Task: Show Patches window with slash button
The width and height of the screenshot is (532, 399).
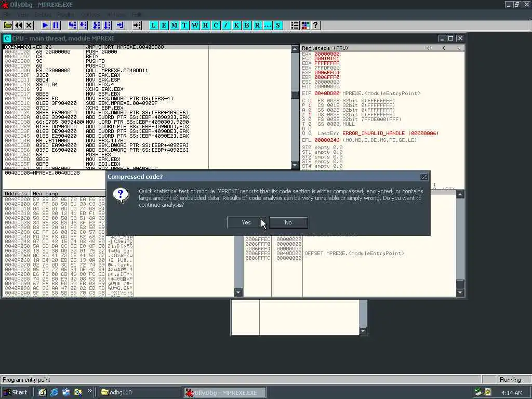Action: [x=227, y=25]
